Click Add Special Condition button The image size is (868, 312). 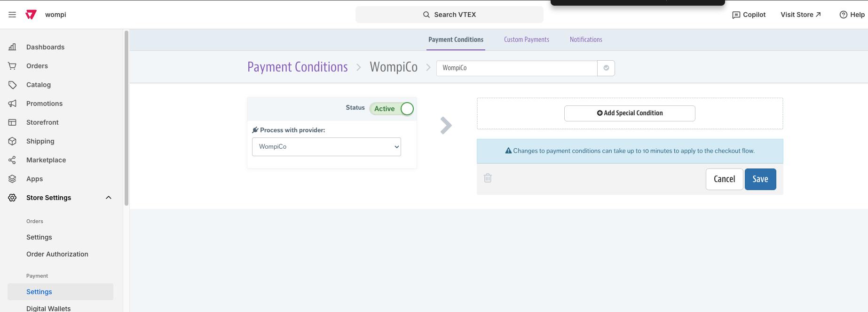pos(630,113)
